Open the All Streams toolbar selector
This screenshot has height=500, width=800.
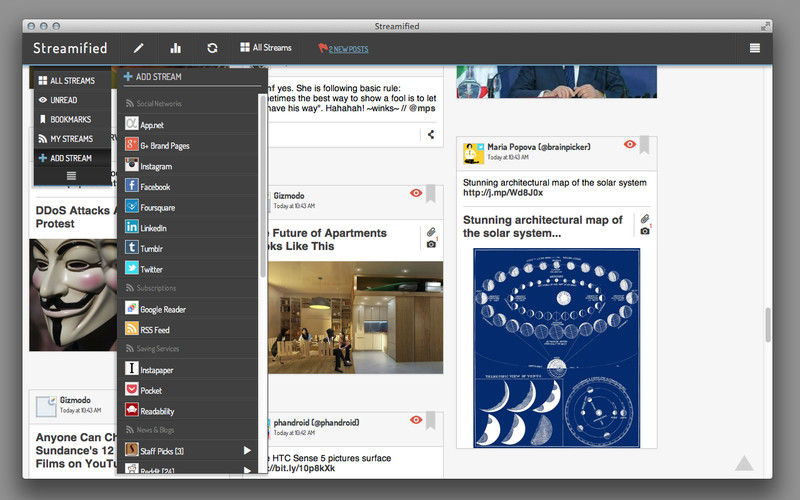266,47
